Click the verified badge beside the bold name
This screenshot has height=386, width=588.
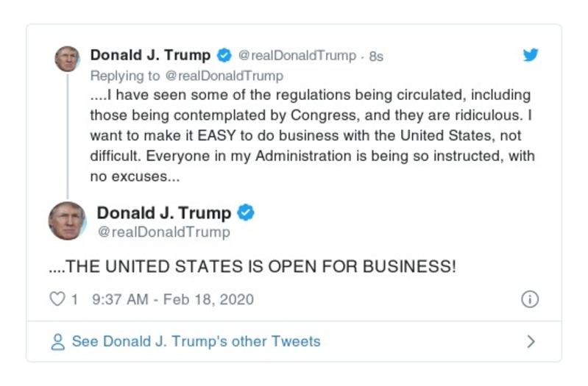246,213
